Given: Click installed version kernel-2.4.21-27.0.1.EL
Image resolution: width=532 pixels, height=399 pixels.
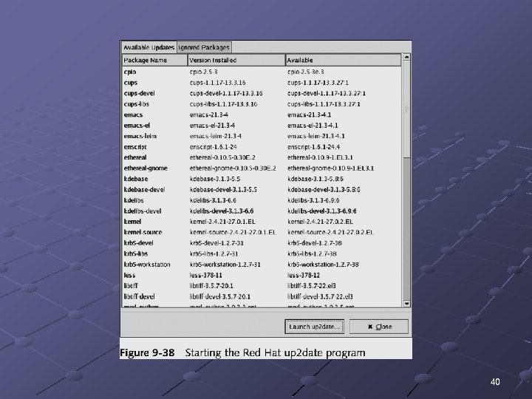Looking at the screenshot, I should coord(222,222).
